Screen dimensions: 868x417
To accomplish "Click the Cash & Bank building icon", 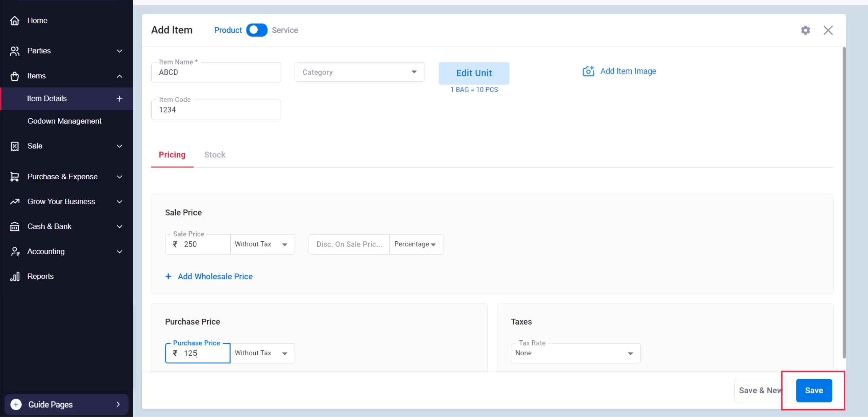I will click(15, 226).
